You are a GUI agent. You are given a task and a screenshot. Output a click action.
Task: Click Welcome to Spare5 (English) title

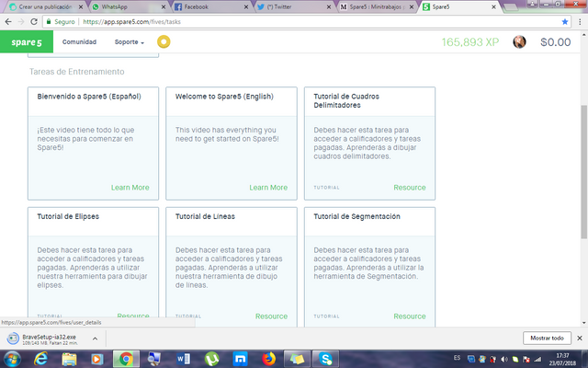click(x=224, y=97)
